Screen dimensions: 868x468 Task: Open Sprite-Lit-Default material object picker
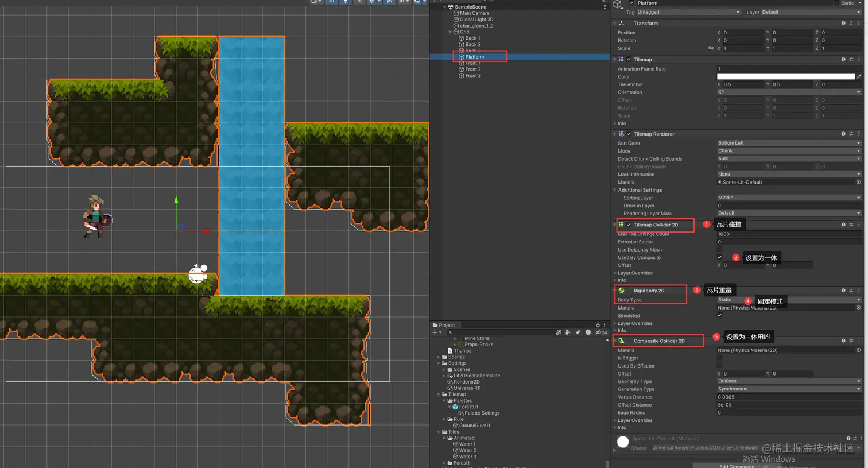click(x=858, y=182)
